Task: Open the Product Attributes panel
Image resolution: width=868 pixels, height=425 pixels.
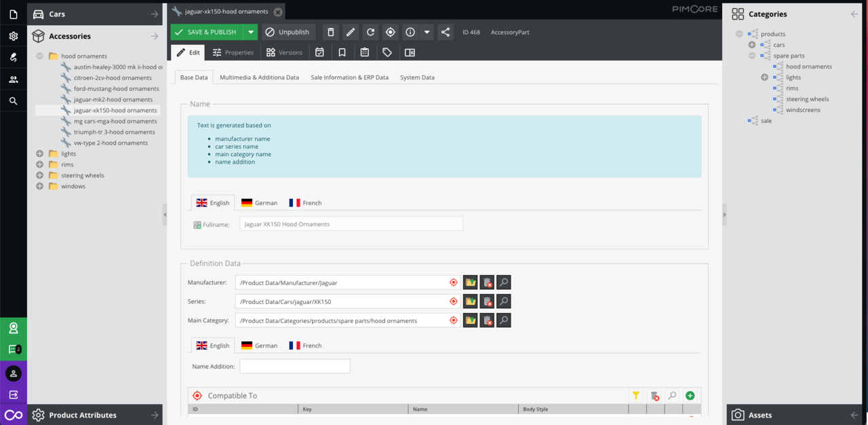Action: 95,415
